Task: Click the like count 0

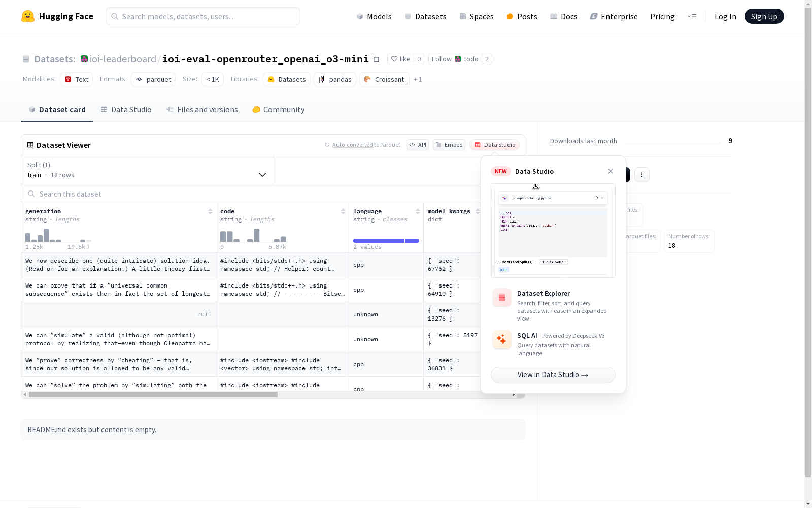Action: (419, 59)
